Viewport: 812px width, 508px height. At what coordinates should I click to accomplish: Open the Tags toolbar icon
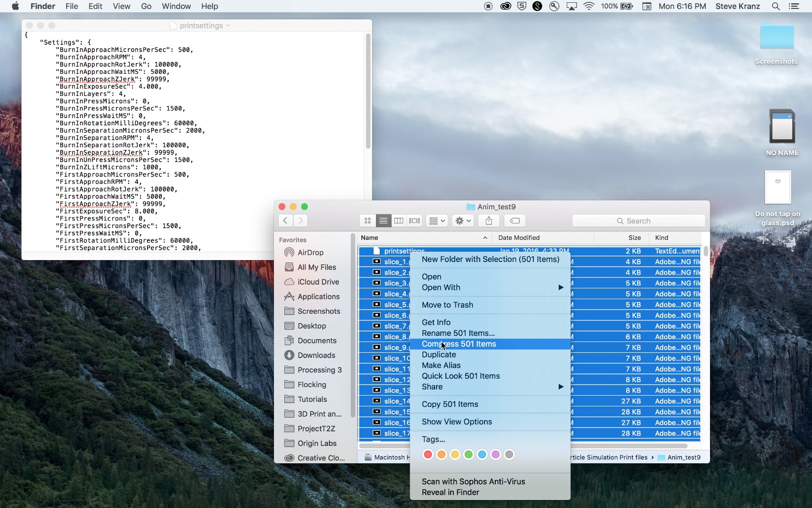pyautogui.click(x=514, y=221)
